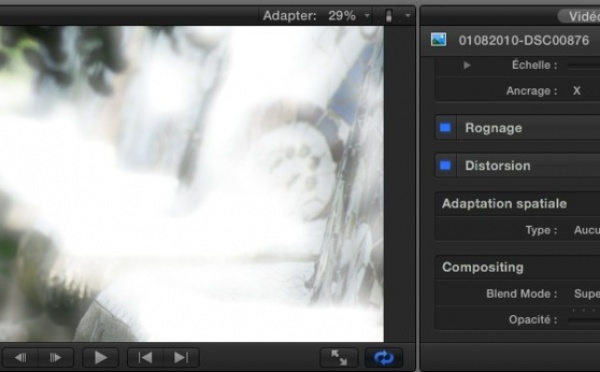600x372 pixels.
Task: Toggle loop playback button
Action: 384,358
